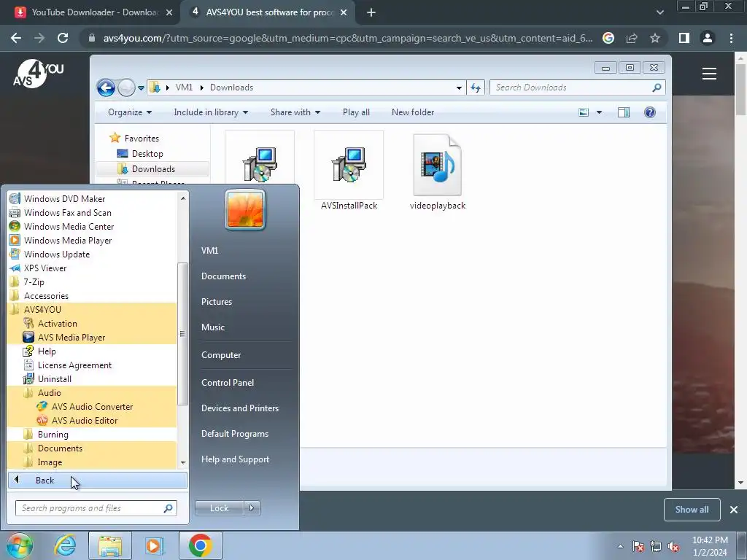Click the Lock button

(x=219, y=508)
